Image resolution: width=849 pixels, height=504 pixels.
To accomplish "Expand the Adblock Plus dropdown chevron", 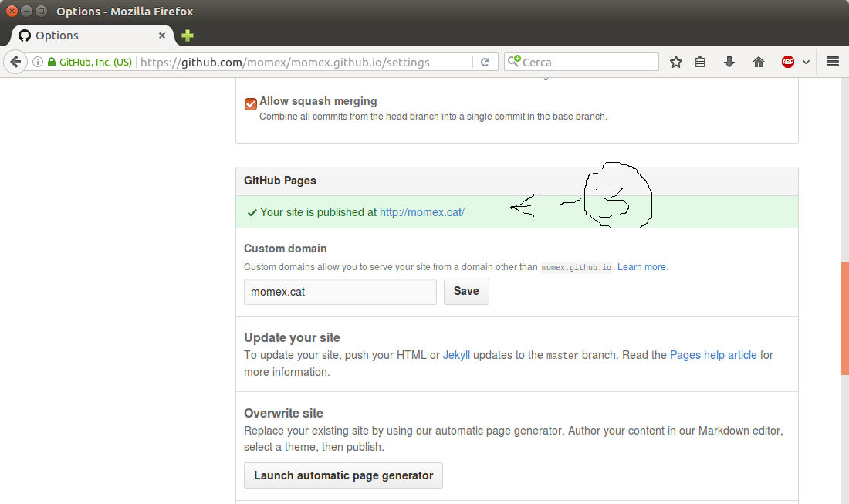I will [x=808, y=62].
